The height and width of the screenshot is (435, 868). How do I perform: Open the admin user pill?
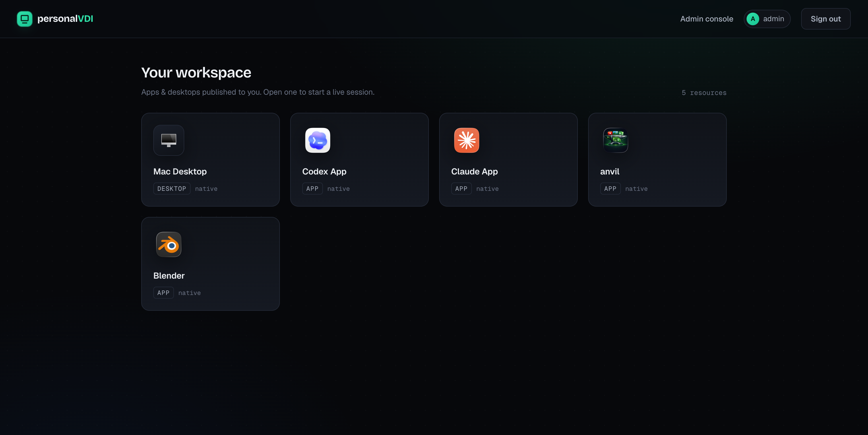767,19
